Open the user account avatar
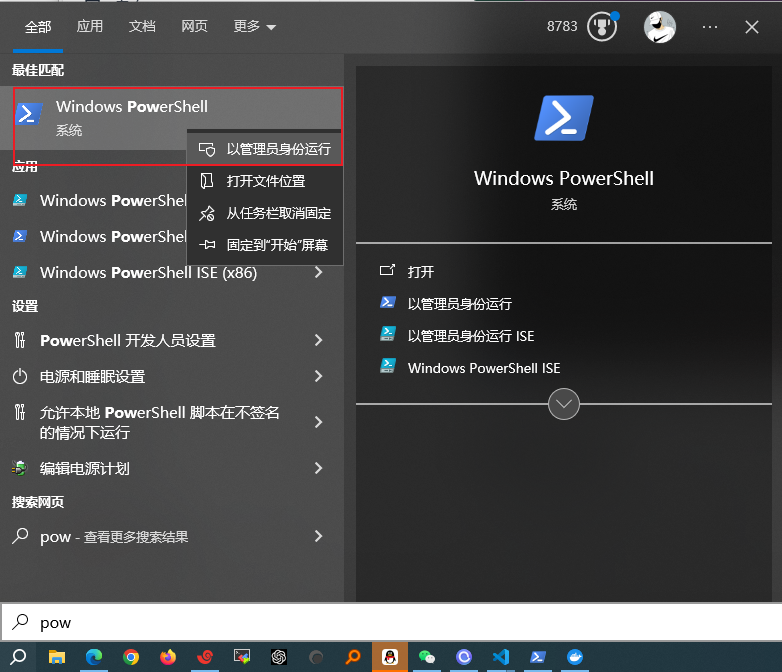Screen dimensions: 782x672 pos(659,27)
